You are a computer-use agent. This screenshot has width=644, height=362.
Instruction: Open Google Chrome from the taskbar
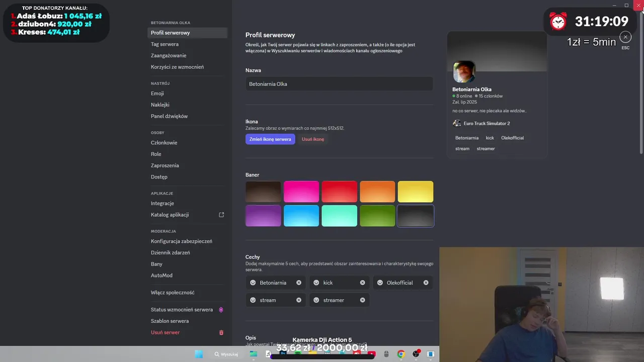[401, 354]
